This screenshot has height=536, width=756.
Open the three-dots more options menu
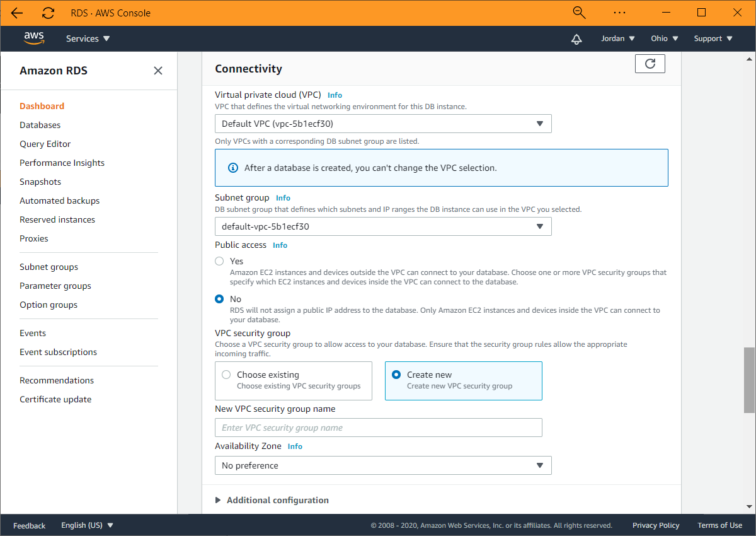pyautogui.click(x=619, y=13)
